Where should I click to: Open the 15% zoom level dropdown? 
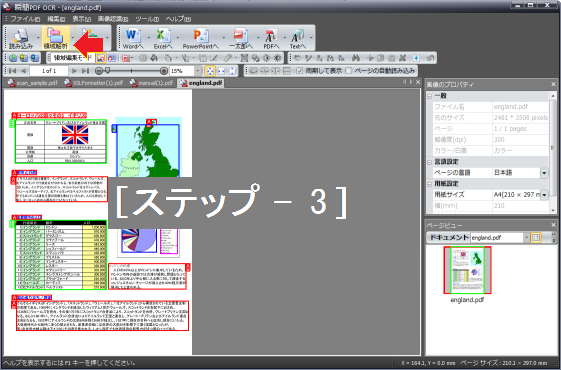click(197, 71)
